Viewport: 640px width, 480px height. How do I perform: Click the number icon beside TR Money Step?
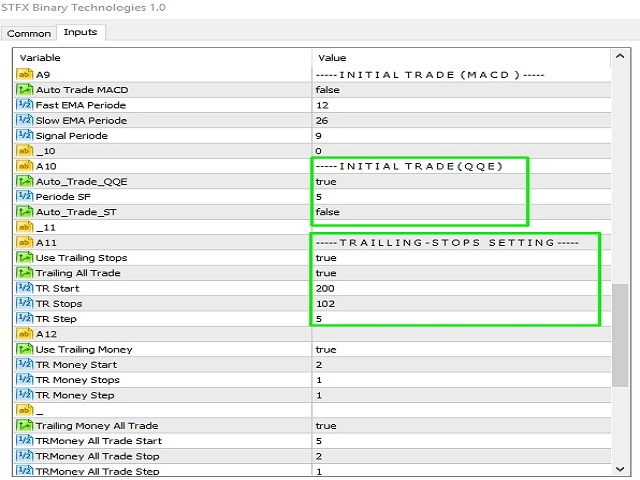click(x=24, y=395)
